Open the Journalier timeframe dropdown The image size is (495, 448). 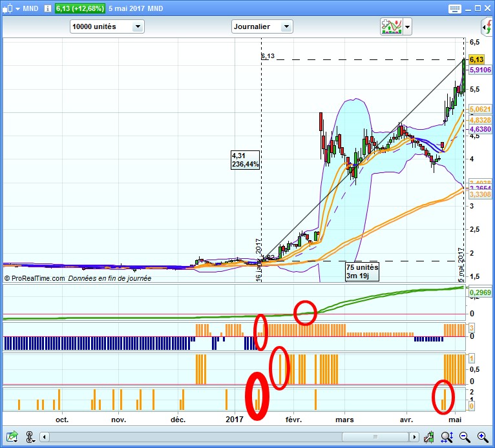coord(262,26)
